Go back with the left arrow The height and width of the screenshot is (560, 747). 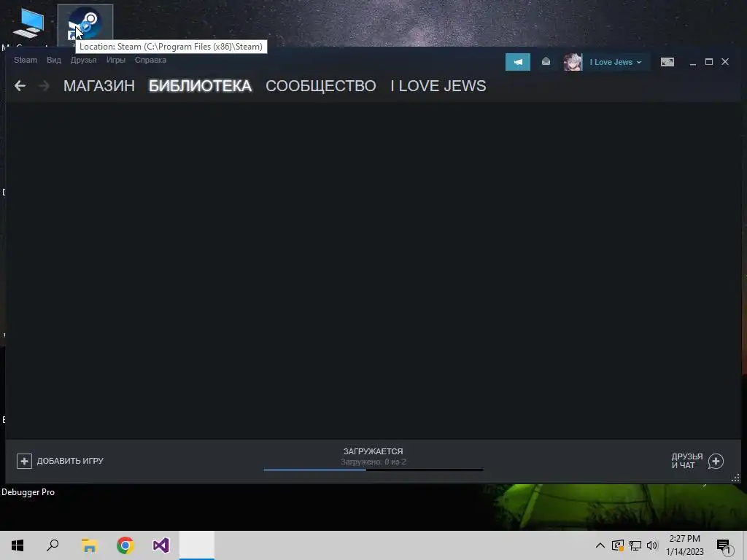[x=20, y=86]
